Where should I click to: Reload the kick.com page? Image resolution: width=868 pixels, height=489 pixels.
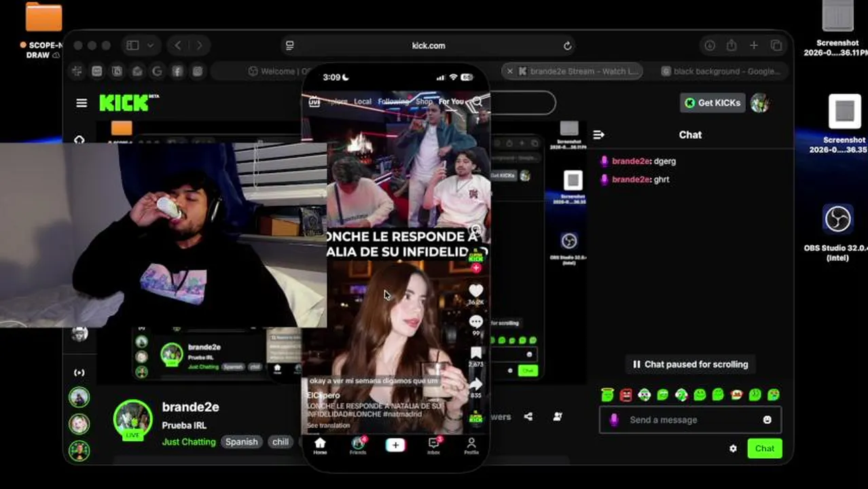[x=568, y=46]
